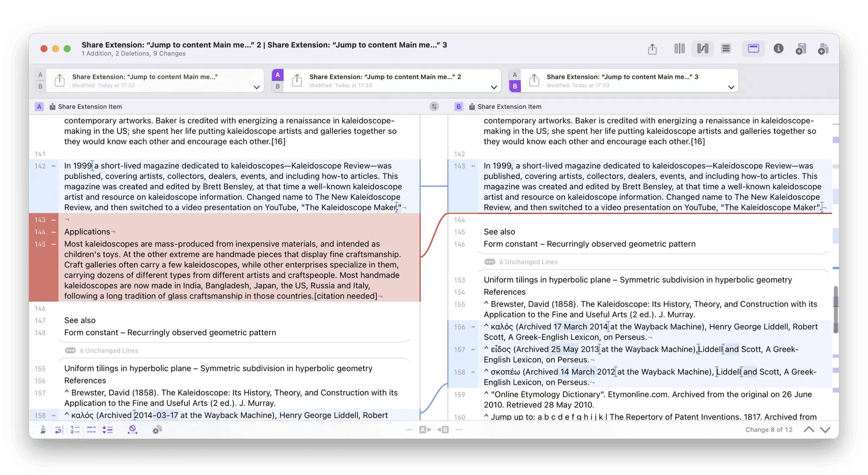Add comparison from clipboard icon

pos(801,49)
